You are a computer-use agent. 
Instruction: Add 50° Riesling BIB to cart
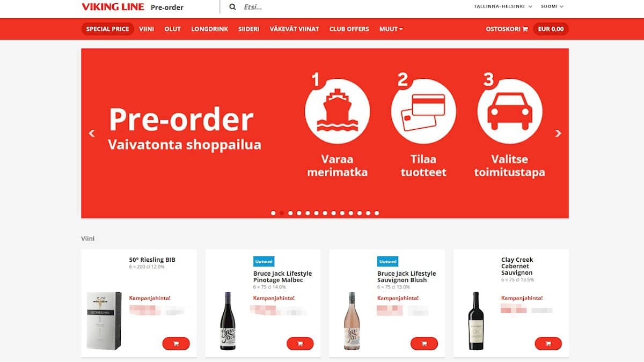tap(176, 343)
